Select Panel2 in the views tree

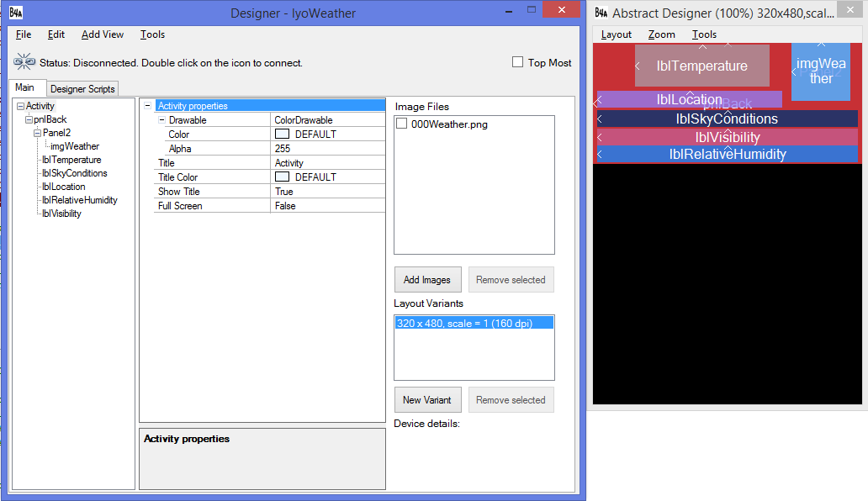(56, 133)
